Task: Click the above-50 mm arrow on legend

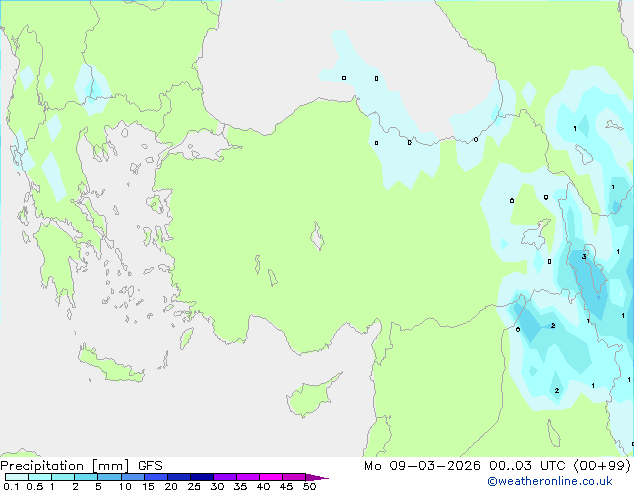Action: [x=317, y=477]
